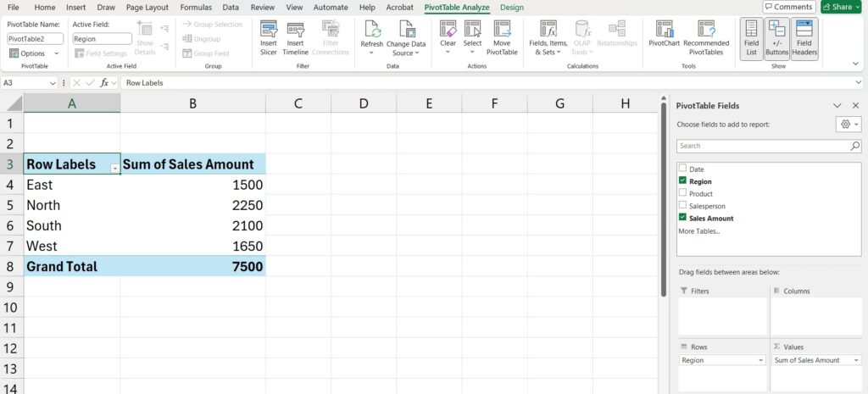Expand the formula bar

click(859, 82)
